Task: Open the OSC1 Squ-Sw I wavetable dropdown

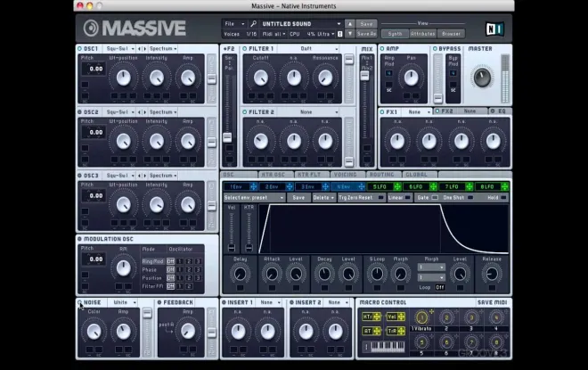Action: (x=120, y=49)
